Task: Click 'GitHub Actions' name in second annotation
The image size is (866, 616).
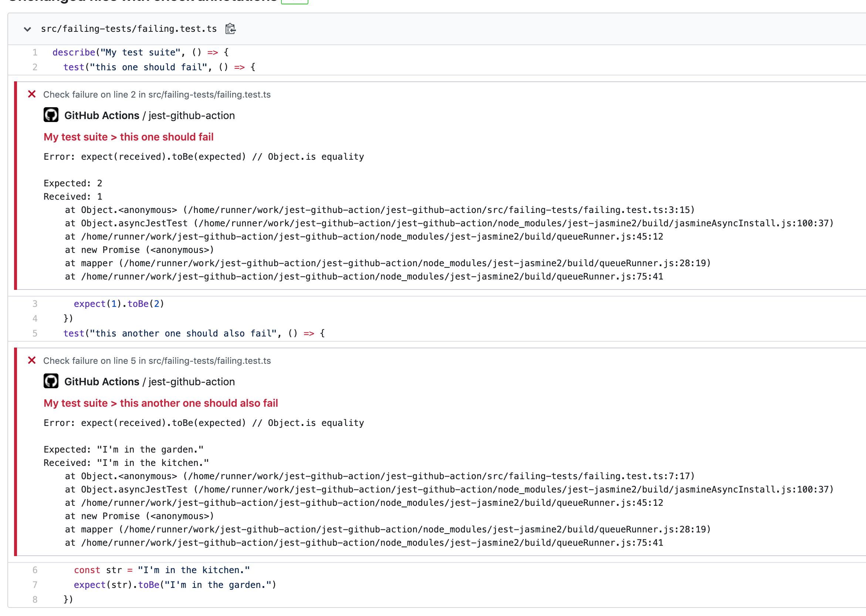Action: [102, 382]
